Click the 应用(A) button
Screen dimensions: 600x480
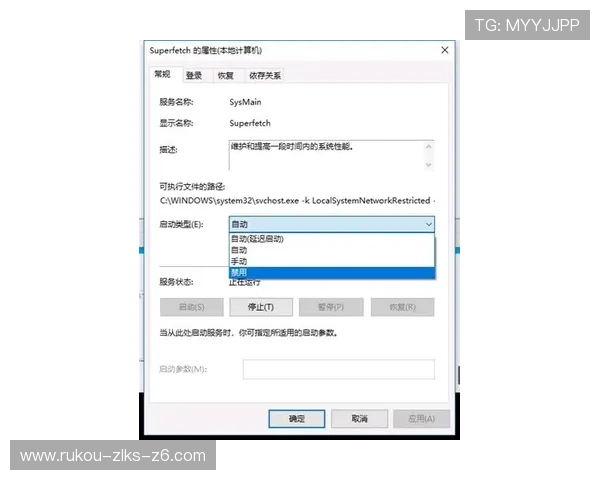click(422, 419)
